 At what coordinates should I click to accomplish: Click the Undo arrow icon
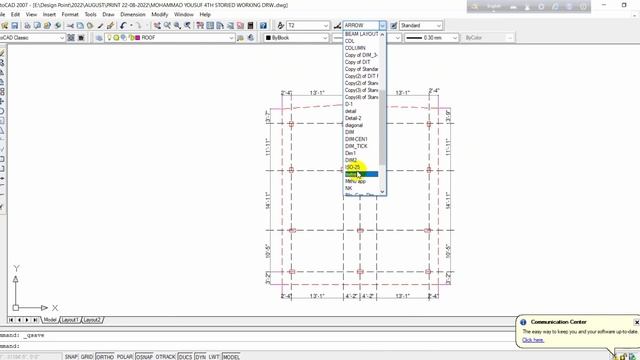pos(123,26)
